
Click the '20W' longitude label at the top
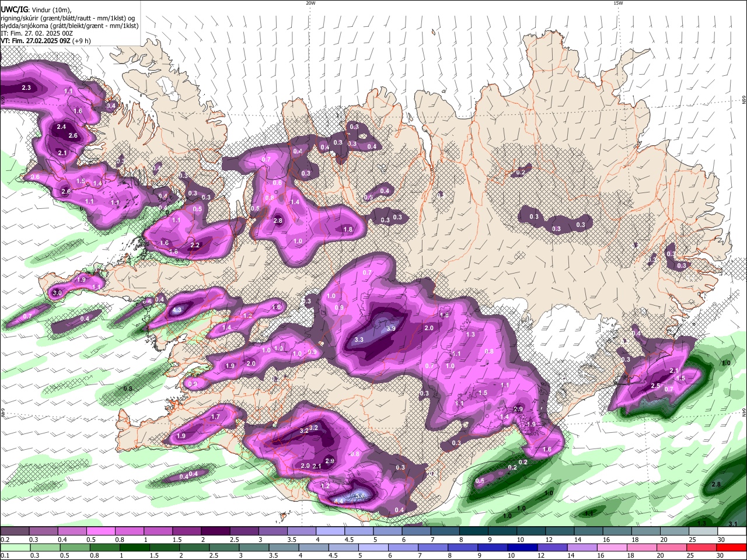coord(310,3)
